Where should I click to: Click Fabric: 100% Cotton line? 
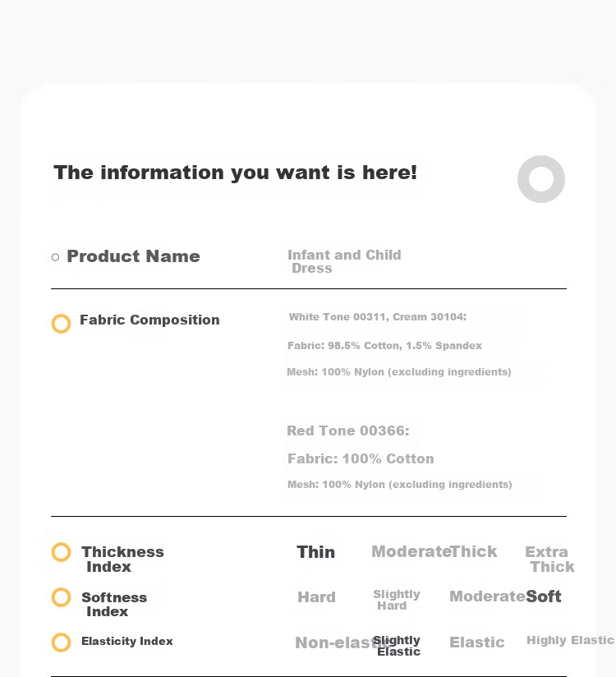pyautogui.click(x=361, y=458)
